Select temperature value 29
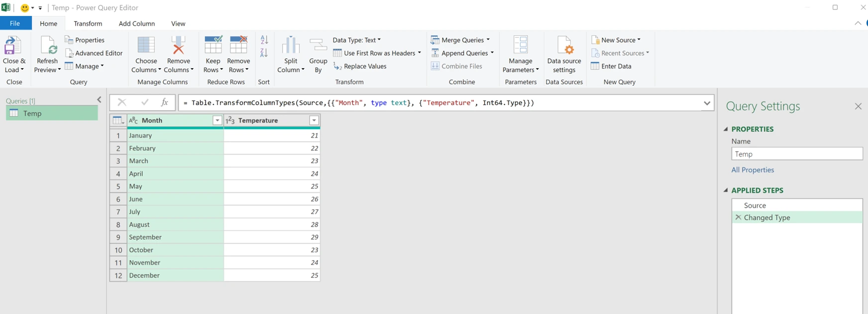Screen dimensions: 868x314 (x=272, y=237)
